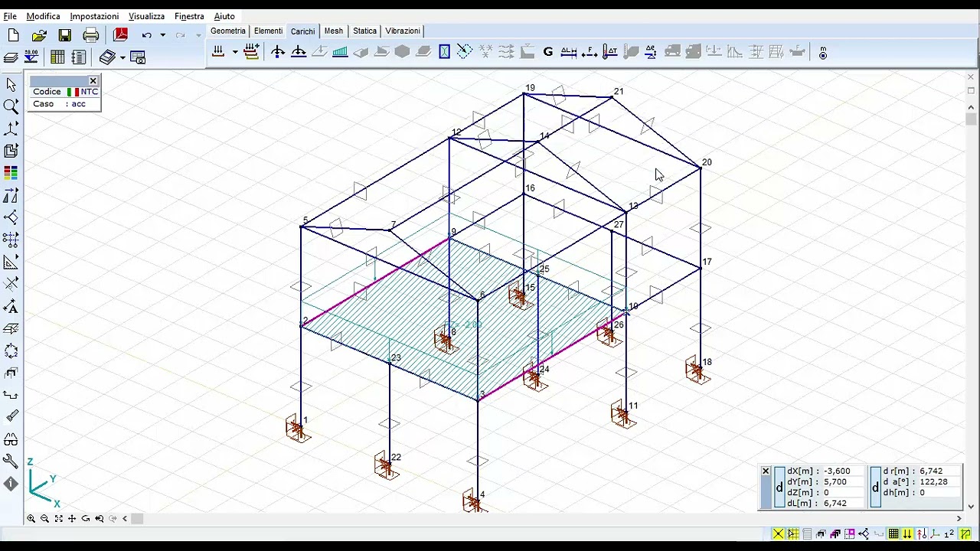Click the ±0.00 level elevation icon
Viewport: 980px width, 551px height.
[31, 57]
